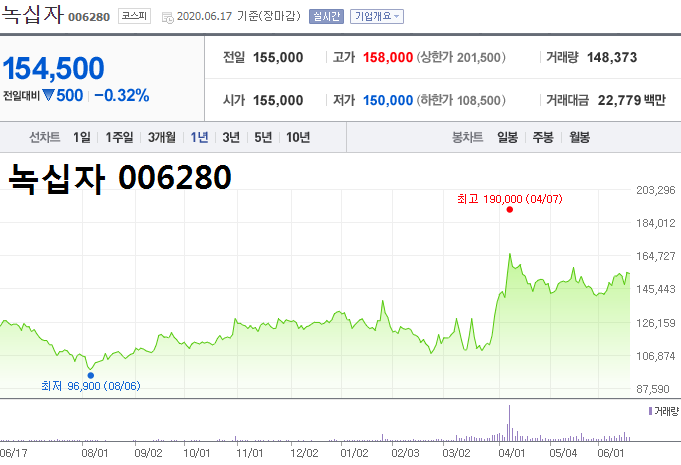Select the 3개월 line chart period
Screen dimensions: 681x465
162,138
